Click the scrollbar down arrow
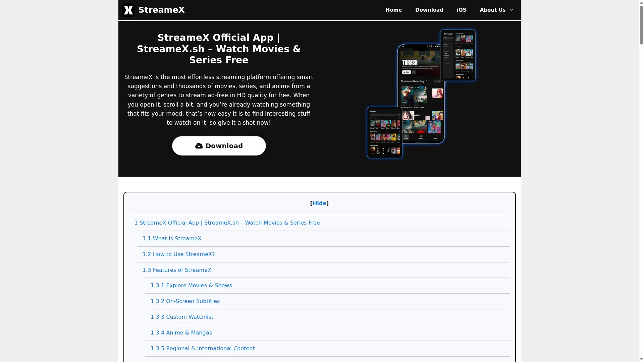Screen dimensions: 644x362 (x=641, y=359)
